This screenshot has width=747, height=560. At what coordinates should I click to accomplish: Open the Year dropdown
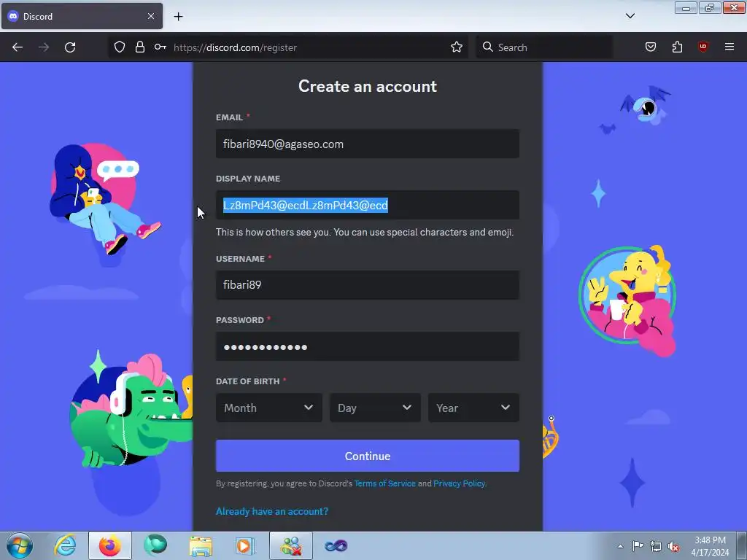473,408
